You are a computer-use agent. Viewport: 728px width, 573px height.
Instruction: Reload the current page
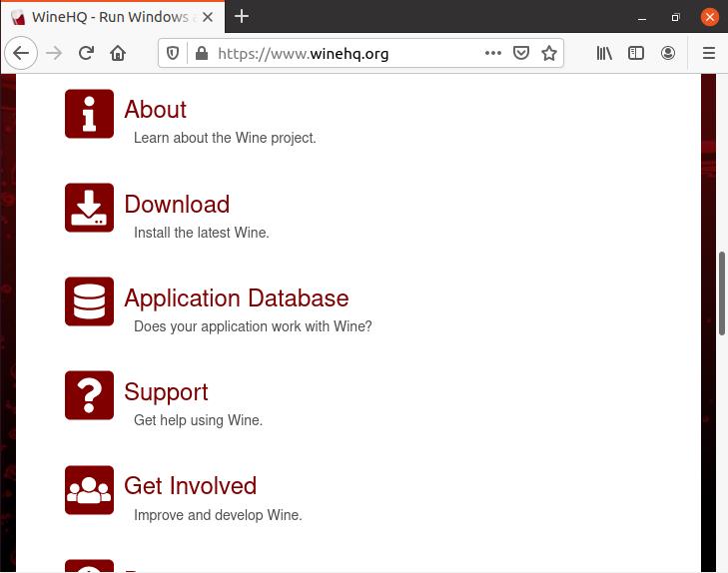click(86, 53)
